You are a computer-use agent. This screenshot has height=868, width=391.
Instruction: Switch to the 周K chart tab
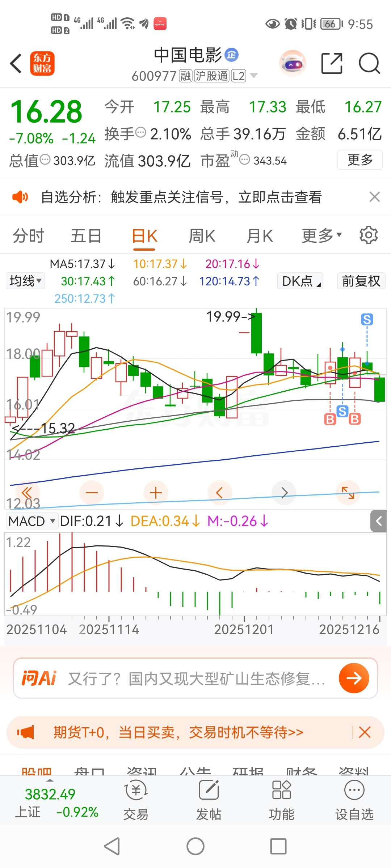[x=202, y=236]
